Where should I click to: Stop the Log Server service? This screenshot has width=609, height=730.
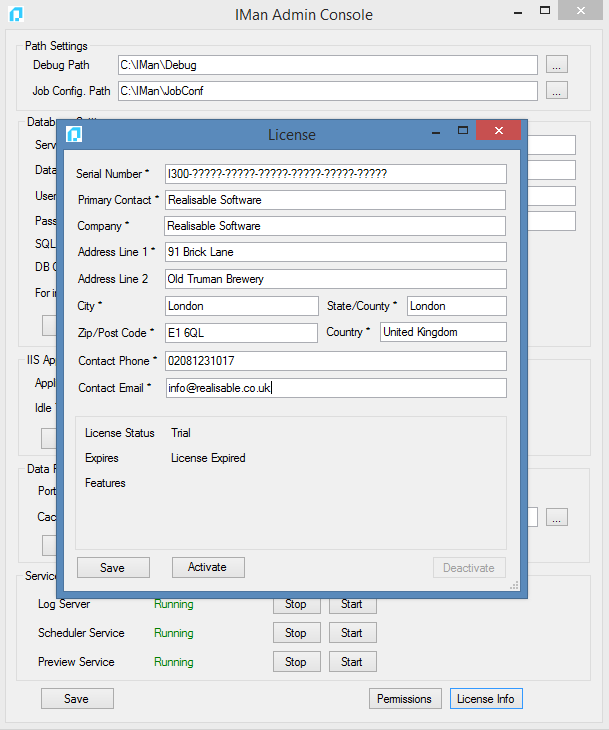(x=296, y=604)
